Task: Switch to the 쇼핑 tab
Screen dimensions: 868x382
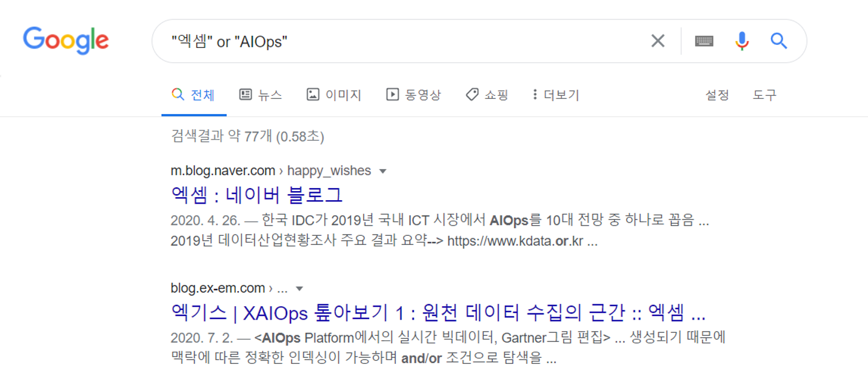Action: tap(487, 95)
